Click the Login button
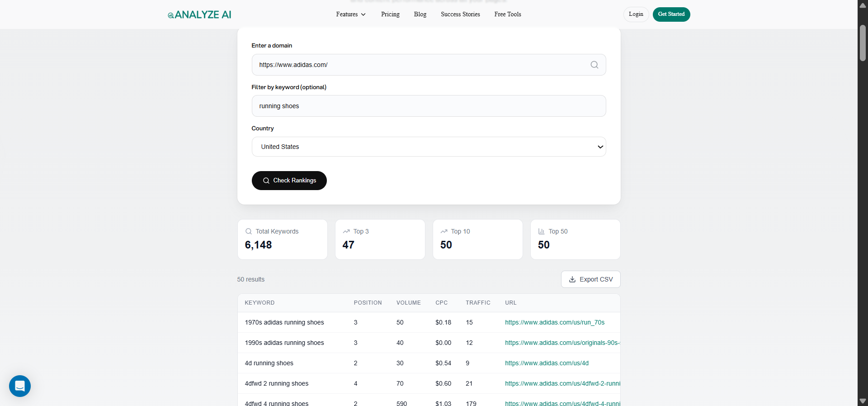The image size is (868, 406). pos(636,14)
